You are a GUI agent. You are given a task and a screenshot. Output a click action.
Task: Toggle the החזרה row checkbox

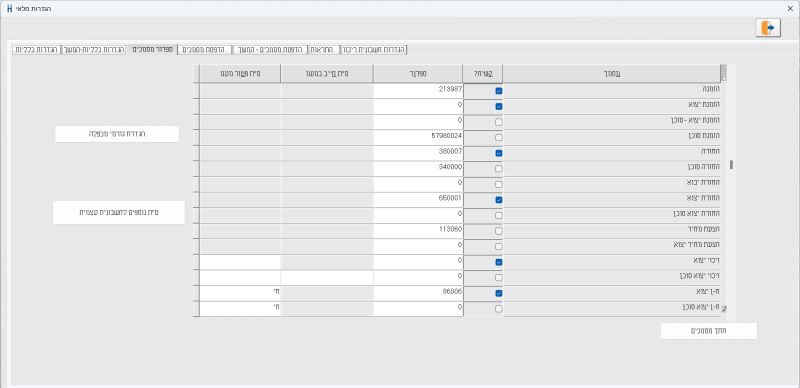tap(499, 153)
